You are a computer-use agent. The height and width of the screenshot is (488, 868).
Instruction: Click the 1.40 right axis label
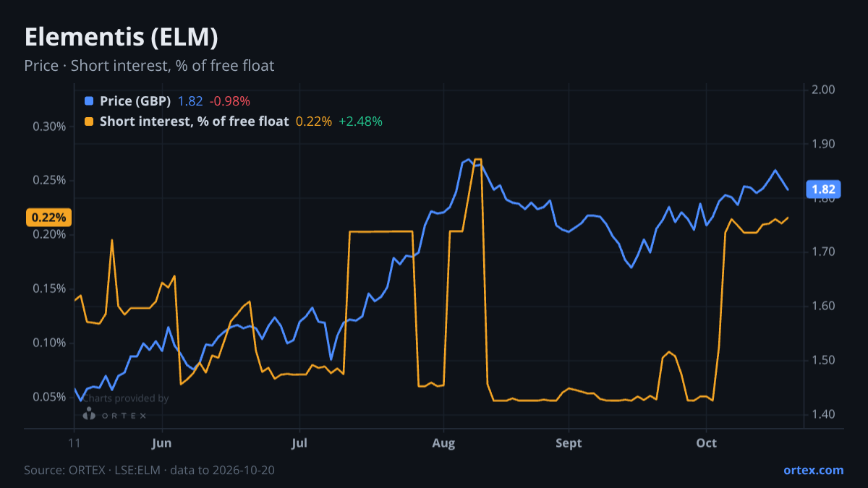823,414
